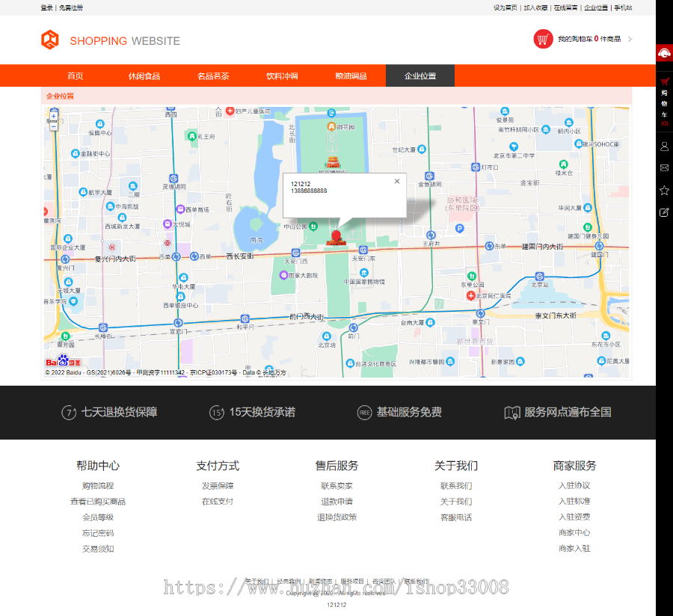Click the FREE basic service icon

[364, 412]
